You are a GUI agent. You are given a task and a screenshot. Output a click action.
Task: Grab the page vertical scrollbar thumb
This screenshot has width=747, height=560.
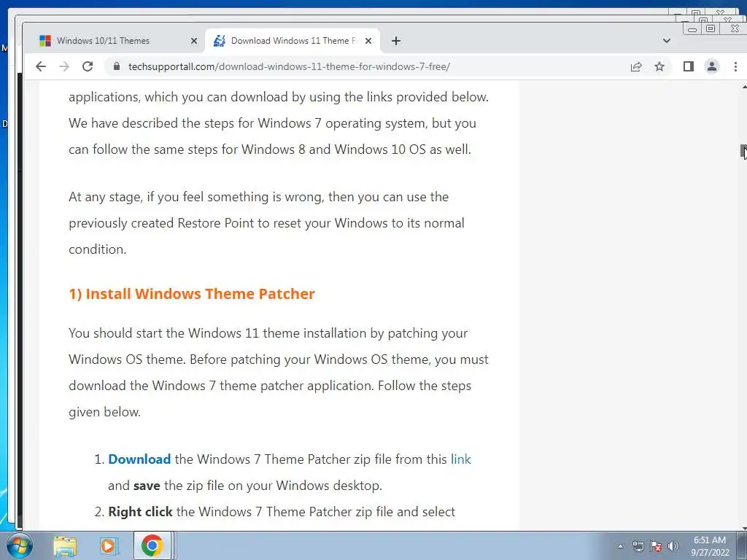pyautogui.click(x=743, y=152)
